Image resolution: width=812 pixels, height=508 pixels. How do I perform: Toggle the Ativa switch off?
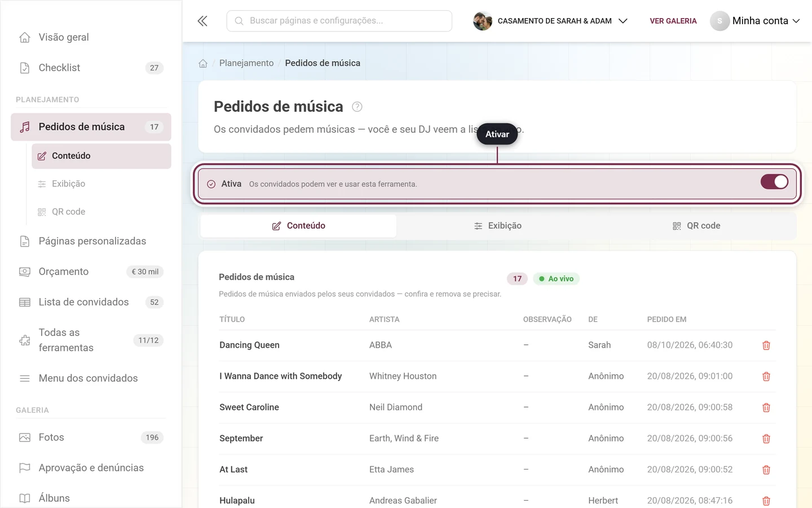click(774, 182)
